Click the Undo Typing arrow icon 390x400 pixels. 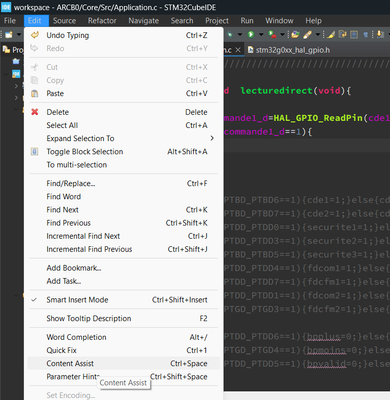(x=35, y=35)
